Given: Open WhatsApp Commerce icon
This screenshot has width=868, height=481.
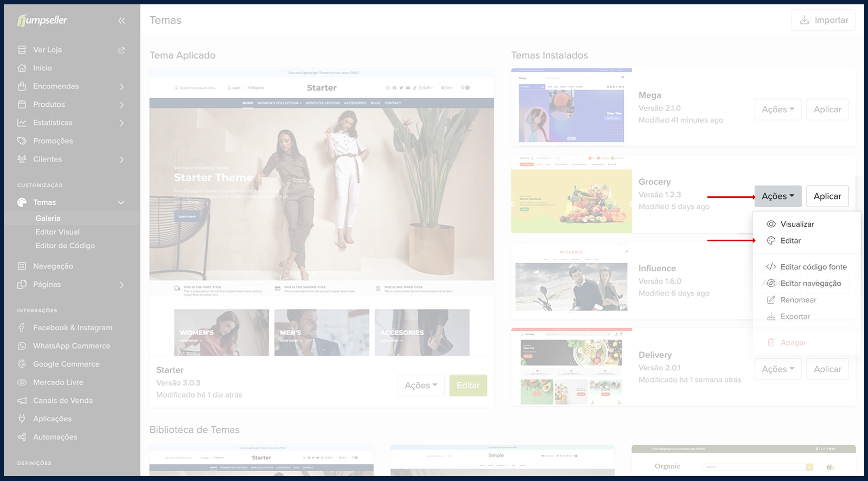Looking at the screenshot, I should pos(22,346).
